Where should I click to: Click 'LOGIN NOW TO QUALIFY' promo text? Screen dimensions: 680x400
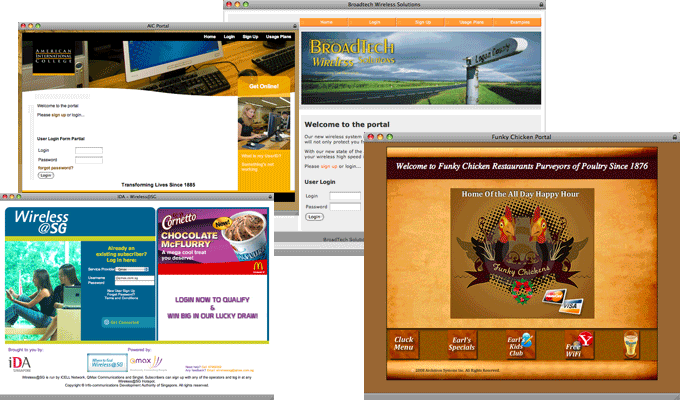click(212, 300)
